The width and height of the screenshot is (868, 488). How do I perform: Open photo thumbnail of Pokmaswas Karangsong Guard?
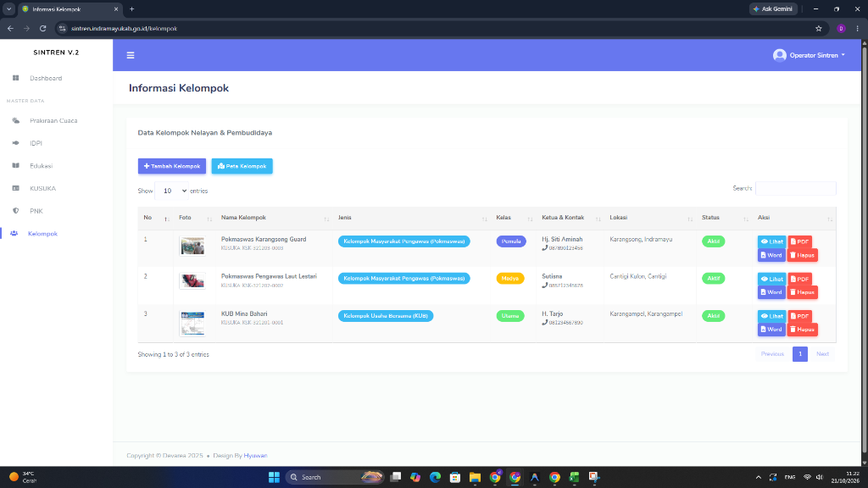192,247
